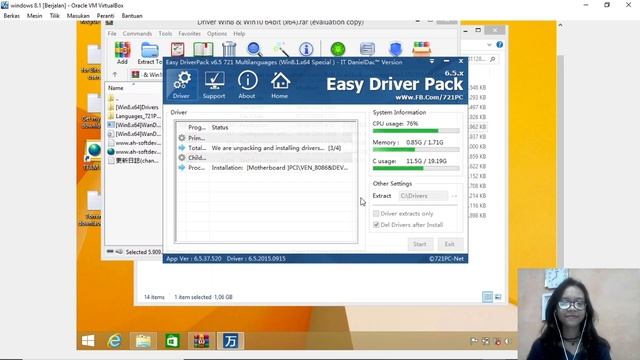The height and width of the screenshot is (360, 640).
Task: Click the WinRAR Delete trash can icon
Action: point(229,49)
